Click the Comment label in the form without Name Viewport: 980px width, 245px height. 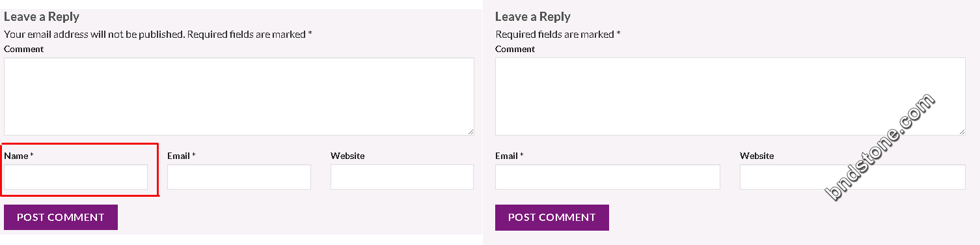[x=515, y=49]
